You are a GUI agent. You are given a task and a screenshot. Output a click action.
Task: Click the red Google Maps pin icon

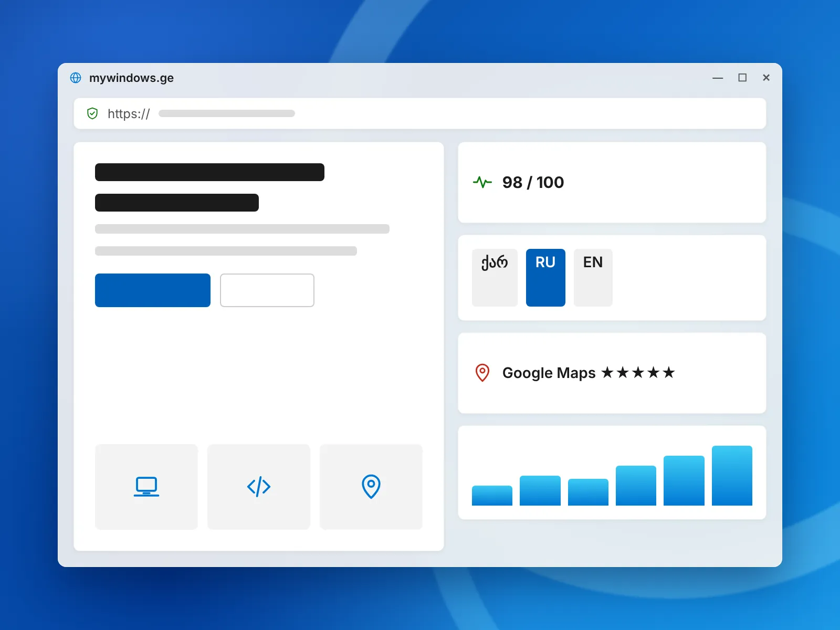click(x=482, y=373)
